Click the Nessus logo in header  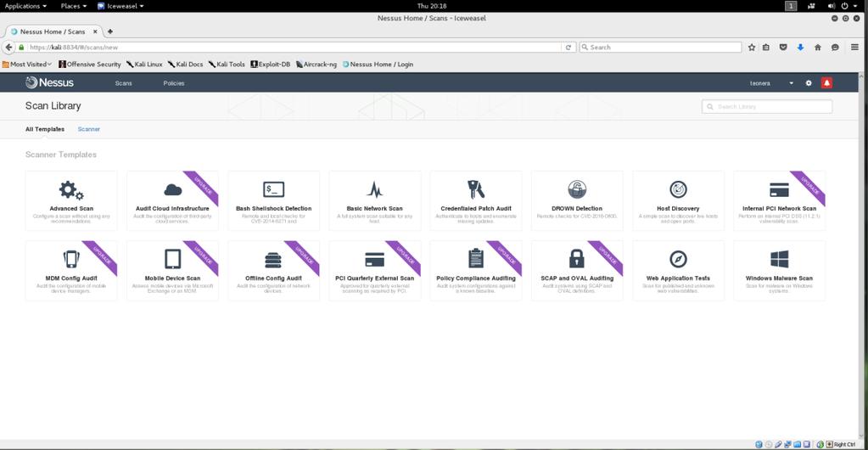tap(49, 83)
